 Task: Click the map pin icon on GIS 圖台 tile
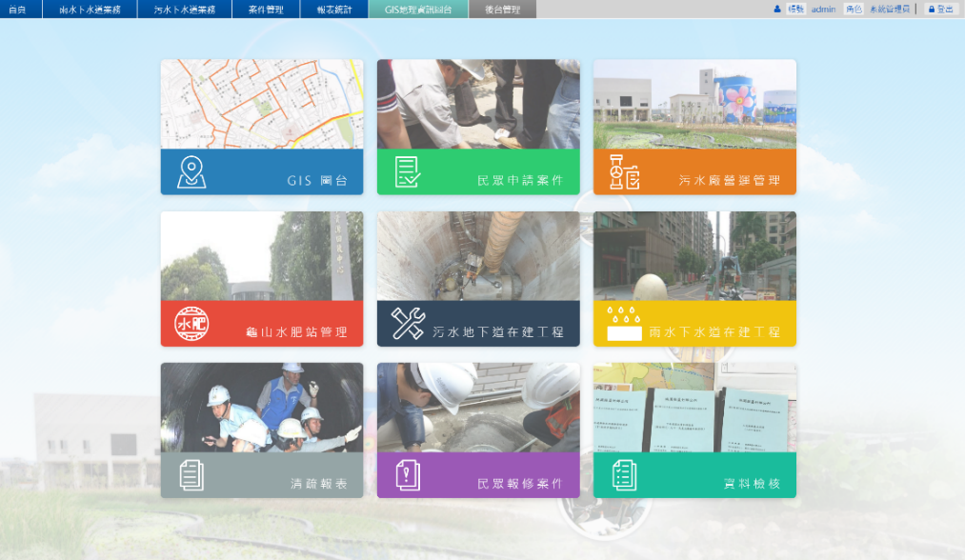[x=191, y=172]
